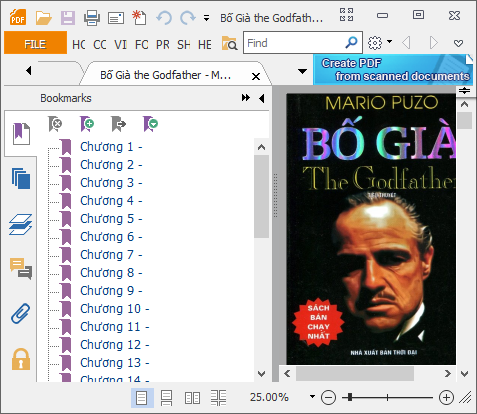Open the Pages thumbnails panel
The width and height of the screenshot is (477, 414).
(21, 179)
